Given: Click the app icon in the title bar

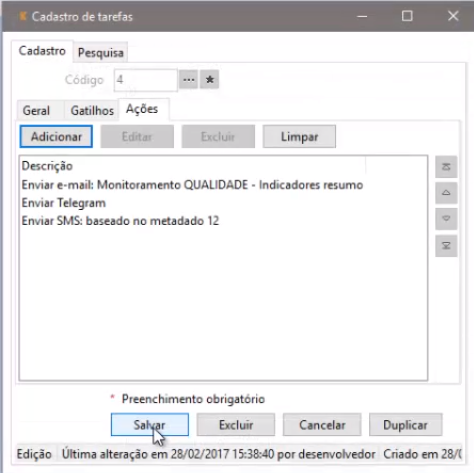Looking at the screenshot, I should point(23,16).
